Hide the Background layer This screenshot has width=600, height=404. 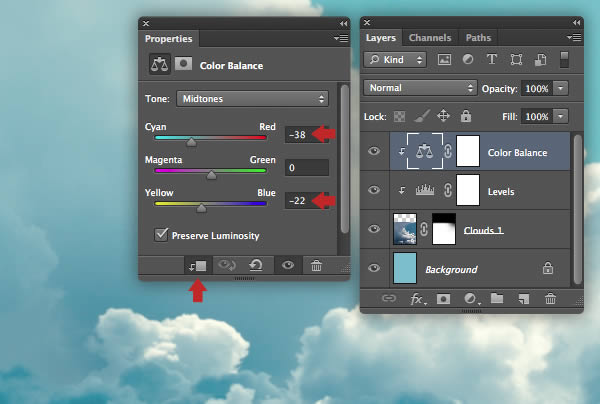374,268
